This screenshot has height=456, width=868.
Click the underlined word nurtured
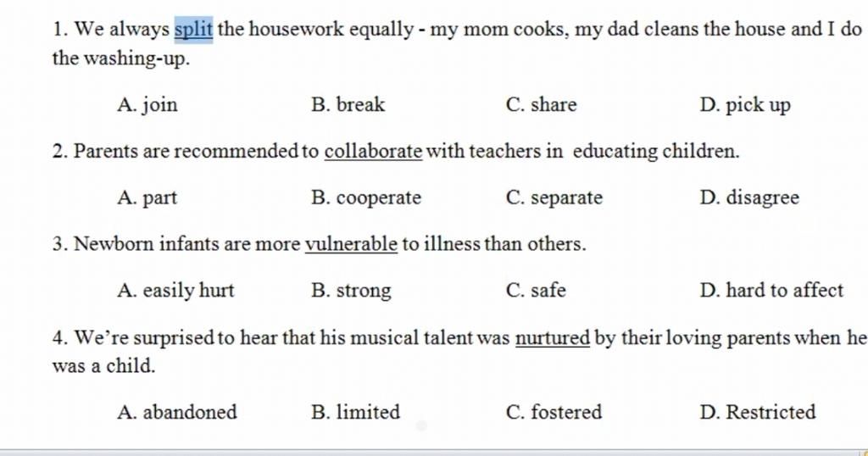[x=553, y=337]
